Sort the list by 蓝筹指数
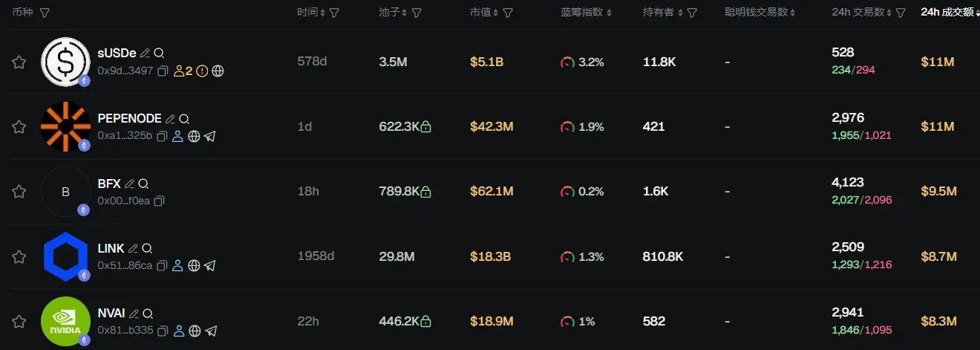 coord(587,13)
